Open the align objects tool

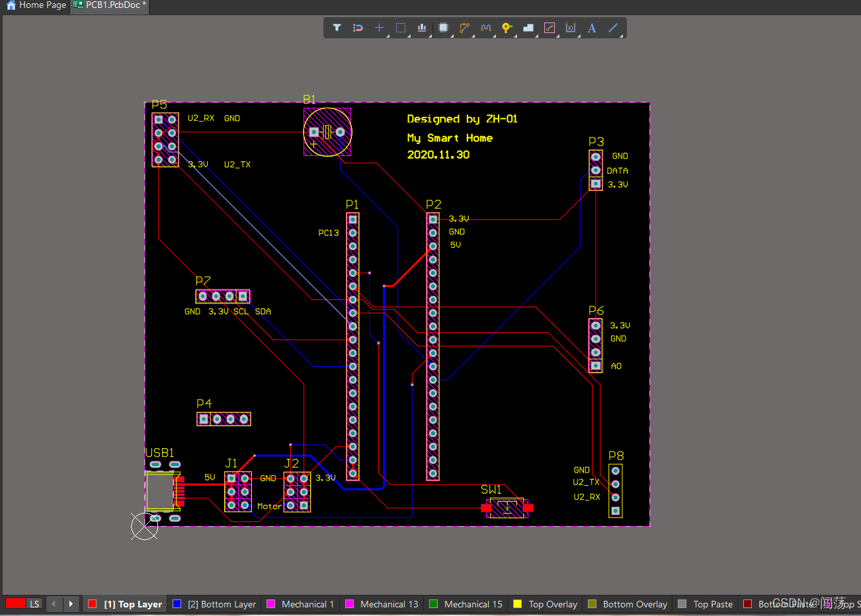422,28
